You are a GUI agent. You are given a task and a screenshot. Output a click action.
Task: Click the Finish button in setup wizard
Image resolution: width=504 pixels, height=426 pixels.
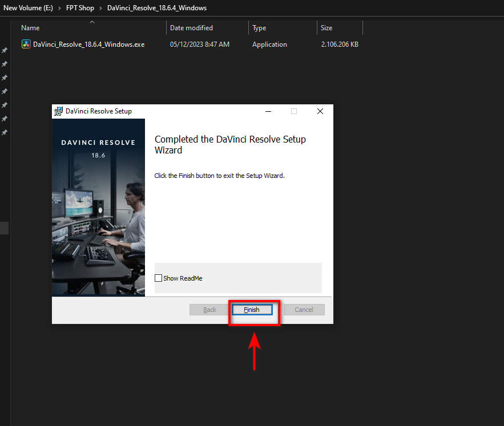[252, 310]
